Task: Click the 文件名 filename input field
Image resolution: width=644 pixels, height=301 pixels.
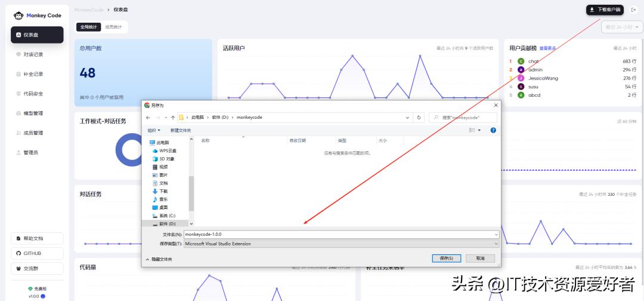Action: click(341, 234)
